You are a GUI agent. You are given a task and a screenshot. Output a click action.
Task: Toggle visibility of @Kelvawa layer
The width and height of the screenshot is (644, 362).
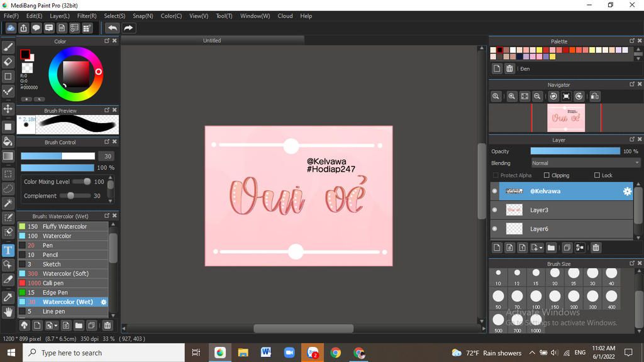(x=494, y=191)
